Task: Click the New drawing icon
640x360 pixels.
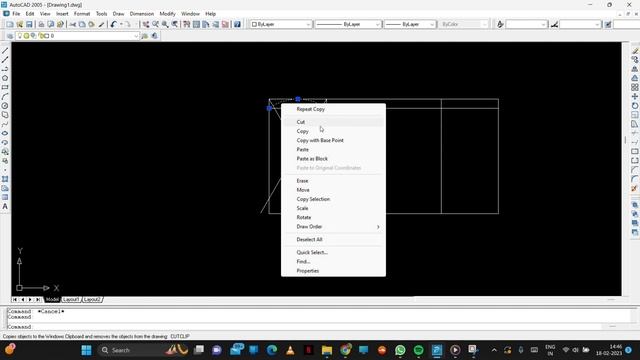Action: [10, 24]
